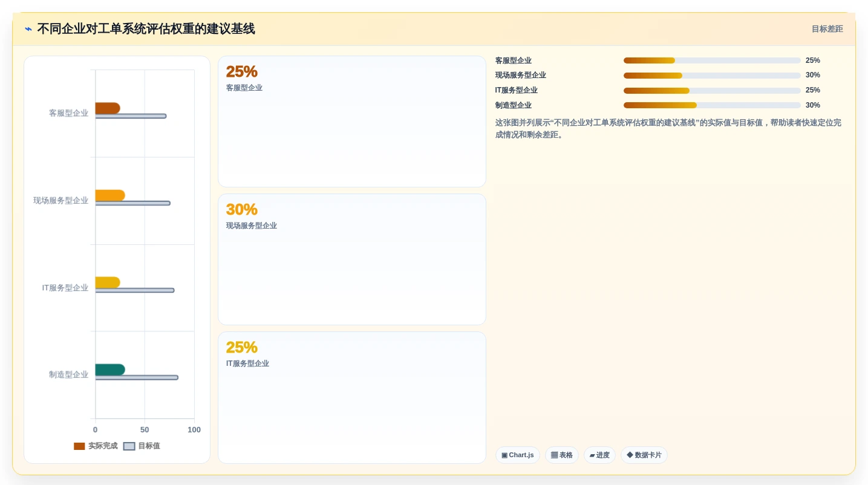The width and height of the screenshot is (868, 485).
Task: Click the 进度 tag chip
Action: 599,455
